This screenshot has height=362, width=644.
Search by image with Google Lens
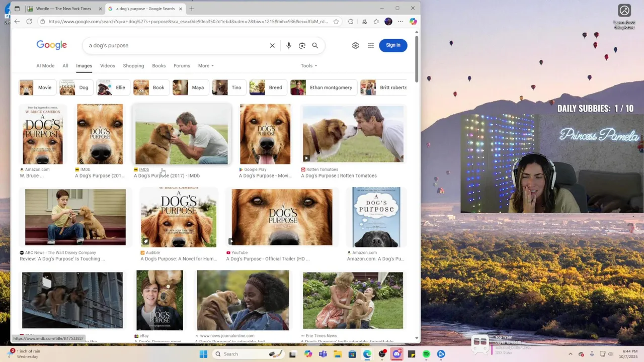[x=302, y=45]
